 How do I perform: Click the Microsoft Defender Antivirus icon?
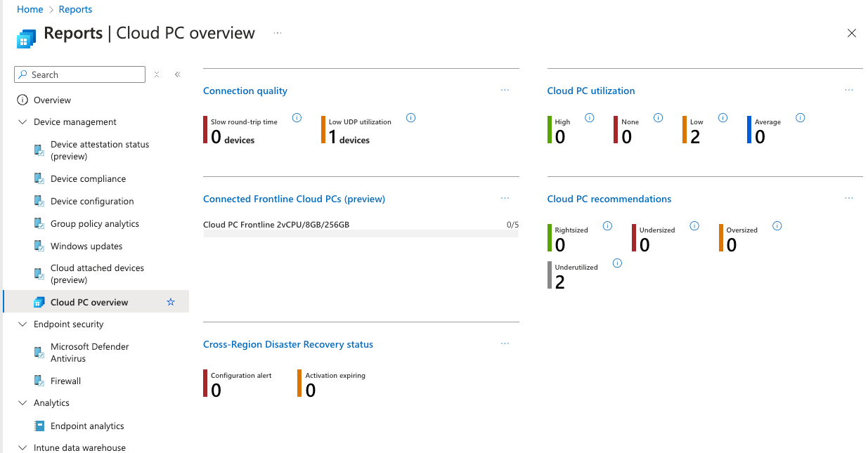39,353
